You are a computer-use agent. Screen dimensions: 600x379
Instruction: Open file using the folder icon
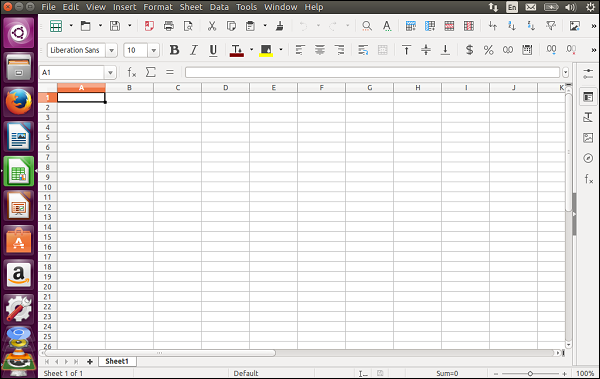point(86,26)
